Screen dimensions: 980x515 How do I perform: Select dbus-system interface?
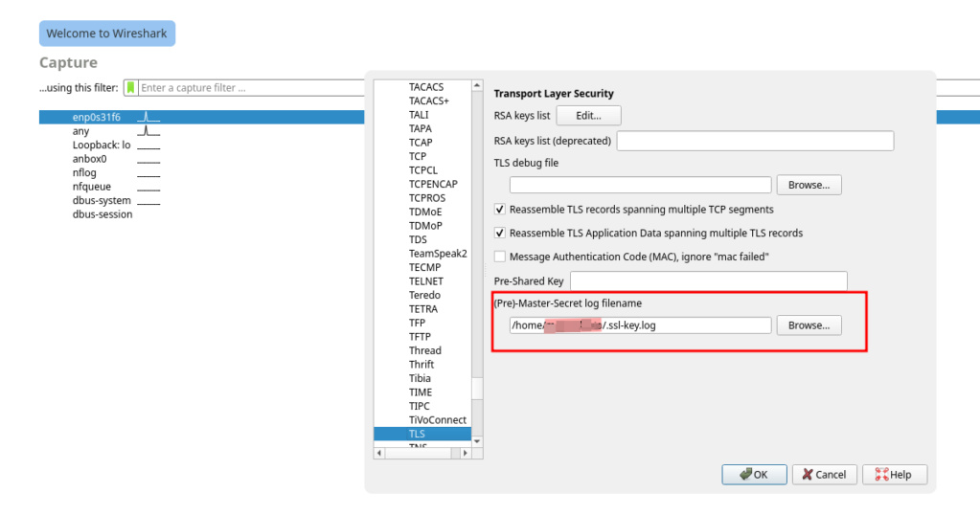coord(102,200)
